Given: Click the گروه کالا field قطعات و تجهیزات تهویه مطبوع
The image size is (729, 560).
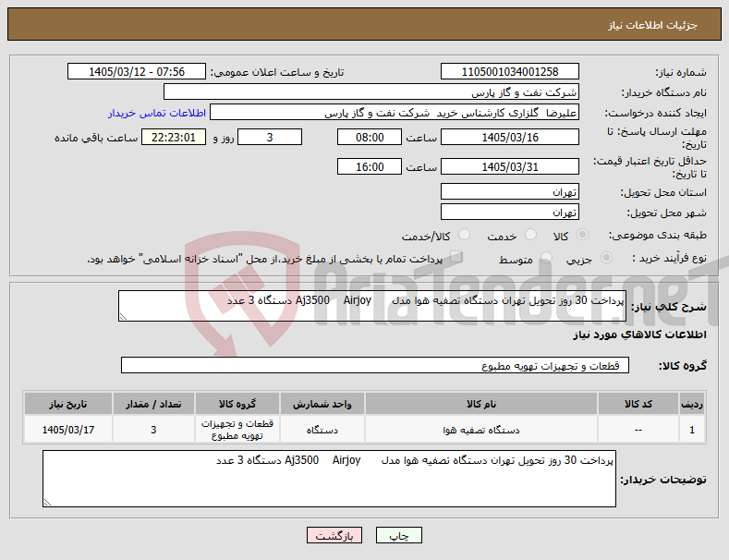Looking at the screenshot, I should 375,366.
